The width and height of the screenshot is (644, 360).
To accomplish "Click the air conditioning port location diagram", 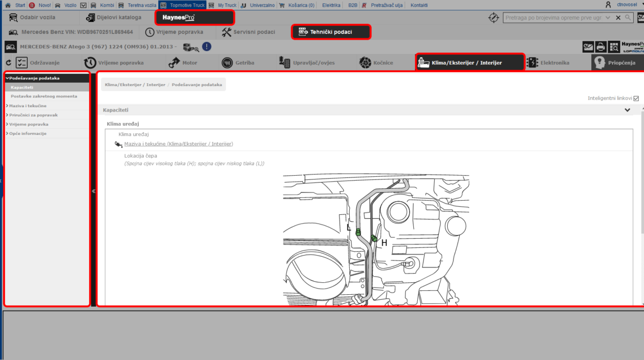I will [376, 239].
